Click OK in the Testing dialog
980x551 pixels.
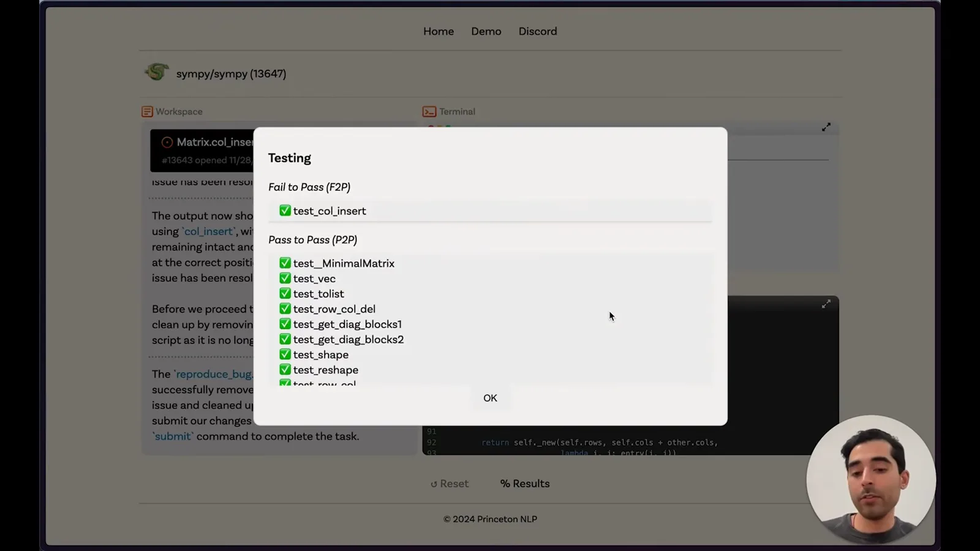click(x=490, y=398)
